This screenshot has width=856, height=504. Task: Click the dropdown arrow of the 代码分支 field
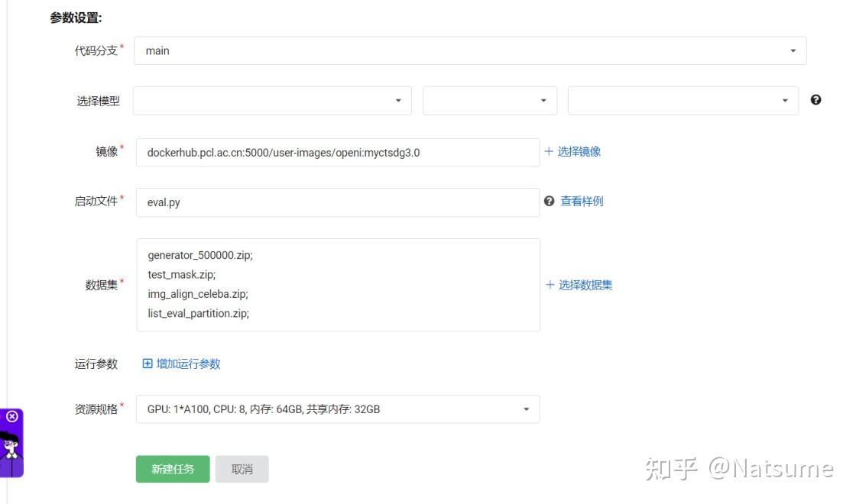[x=793, y=50]
